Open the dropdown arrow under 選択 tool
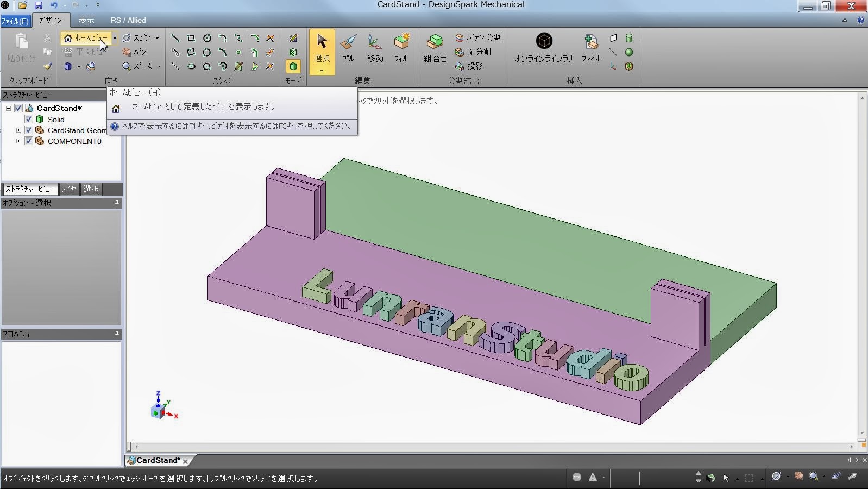Viewport: 868px width, 489px height. coord(322,71)
